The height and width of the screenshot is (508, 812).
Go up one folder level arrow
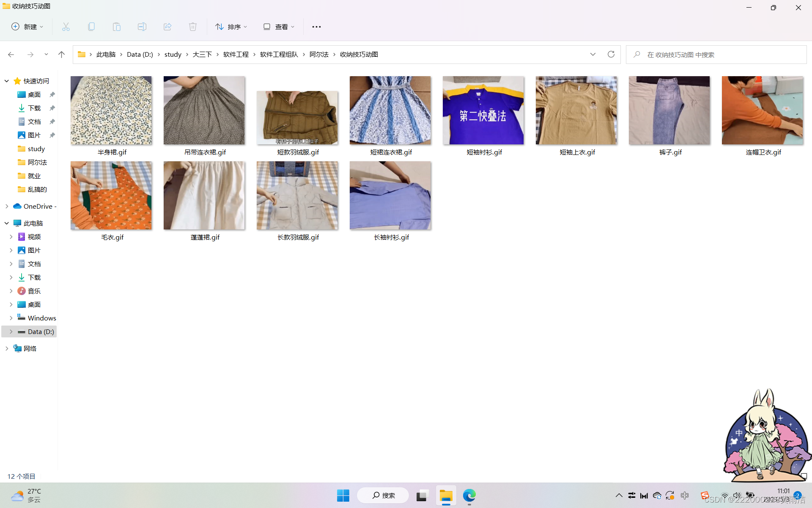tap(61, 54)
